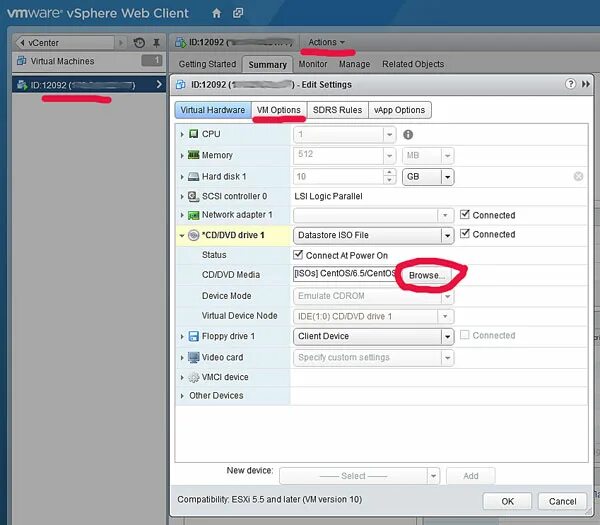
Task: Open the CPU count dropdown
Action: tap(344, 135)
